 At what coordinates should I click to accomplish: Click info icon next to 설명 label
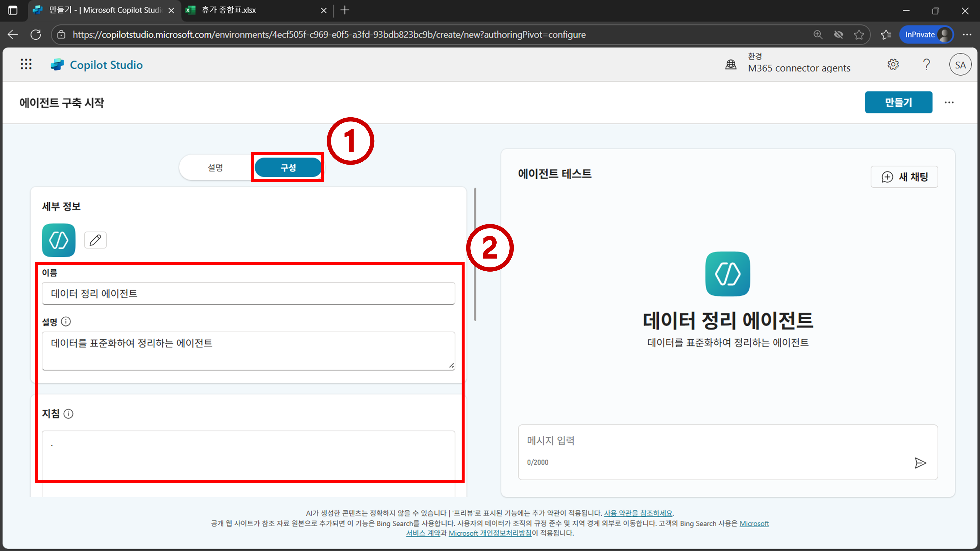[x=66, y=322]
